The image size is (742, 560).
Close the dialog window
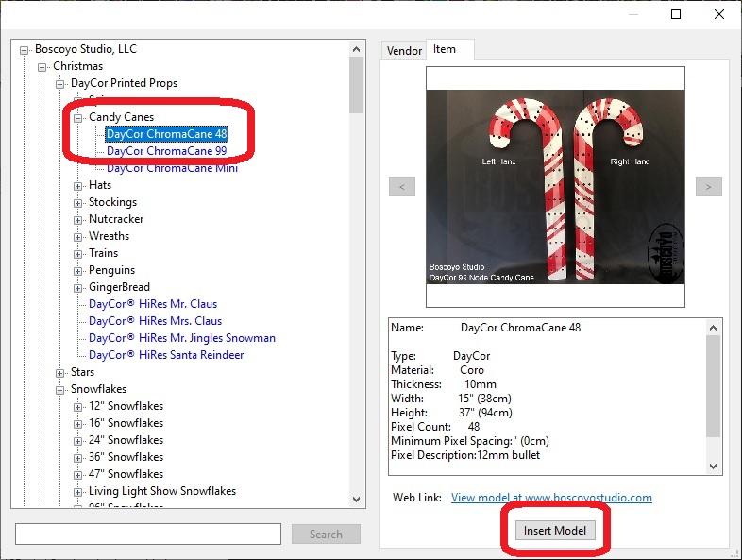(x=719, y=14)
